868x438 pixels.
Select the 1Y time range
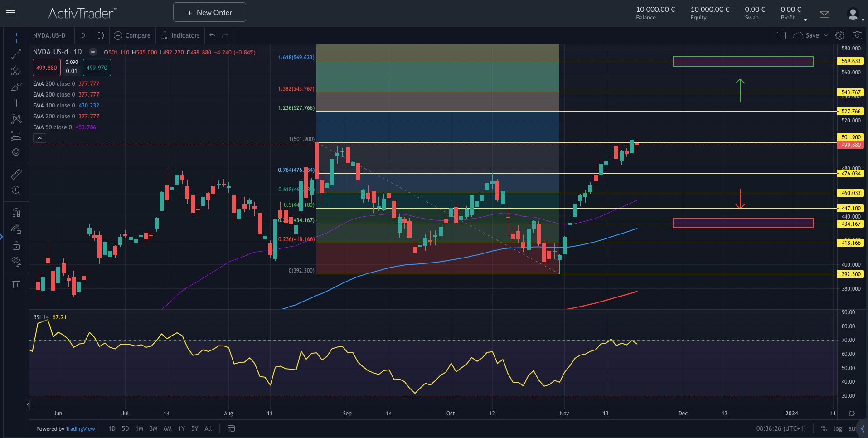[x=181, y=428]
